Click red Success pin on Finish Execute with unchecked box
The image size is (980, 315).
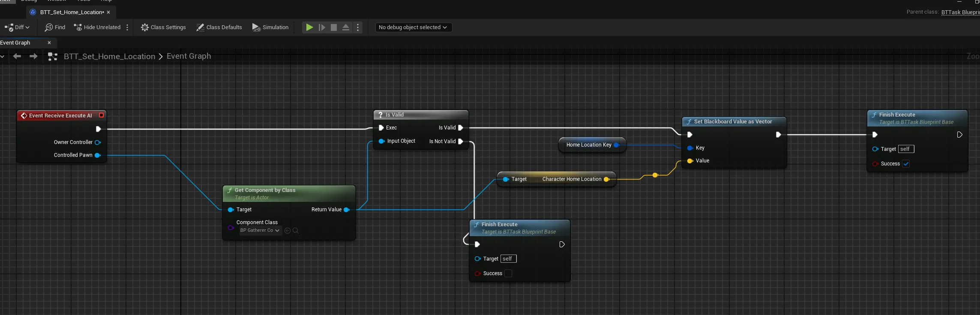point(477,273)
